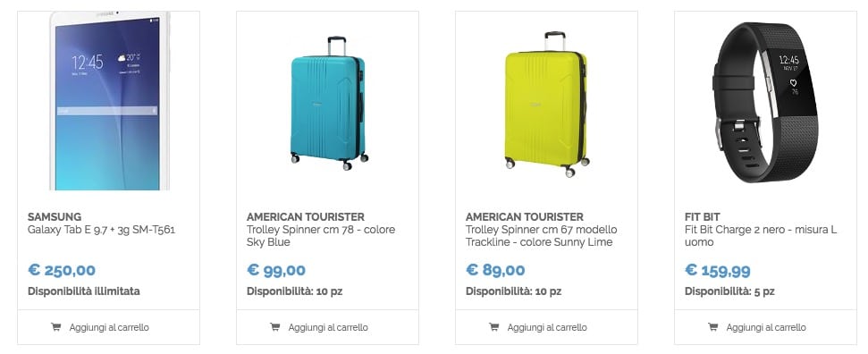The image size is (868, 354).
Task: Add Sky Blue Trolley Spinner to cart
Action: [x=328, y=327]
